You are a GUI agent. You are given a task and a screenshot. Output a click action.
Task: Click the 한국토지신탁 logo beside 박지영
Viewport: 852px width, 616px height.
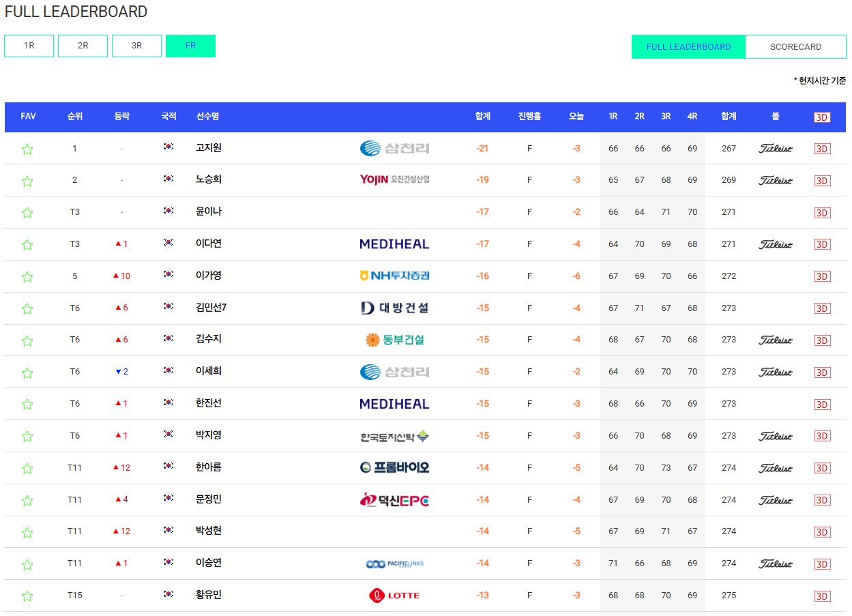394,435
